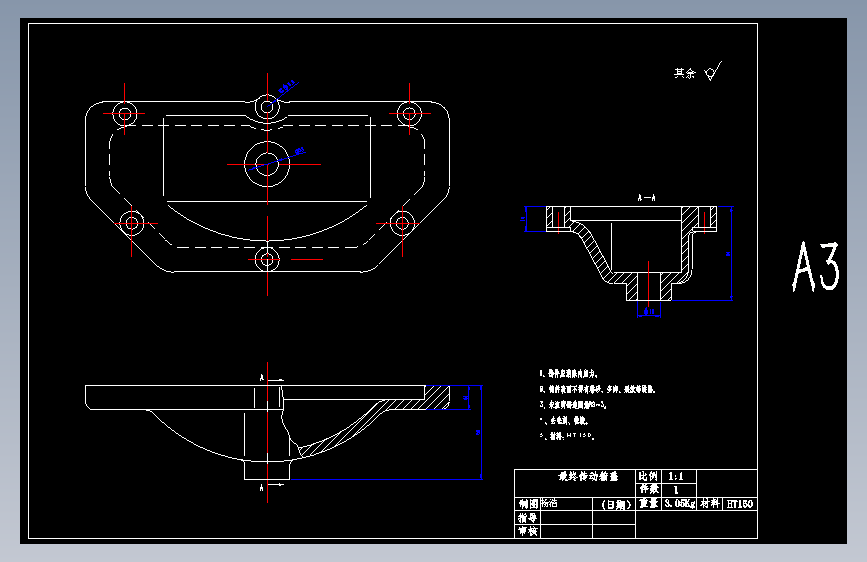Click the center boss circle in top view
The width and height of the screenshot is (867, 562).
(x=267, y=164)
